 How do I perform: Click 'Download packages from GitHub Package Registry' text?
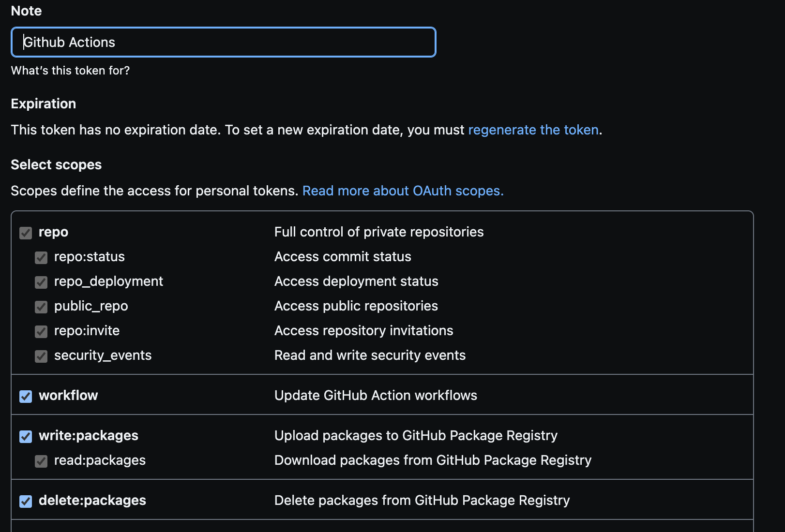(x=433, y=460)
